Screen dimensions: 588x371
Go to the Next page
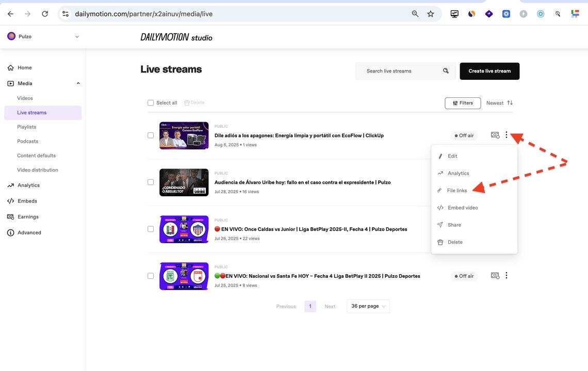coord(330,307)
